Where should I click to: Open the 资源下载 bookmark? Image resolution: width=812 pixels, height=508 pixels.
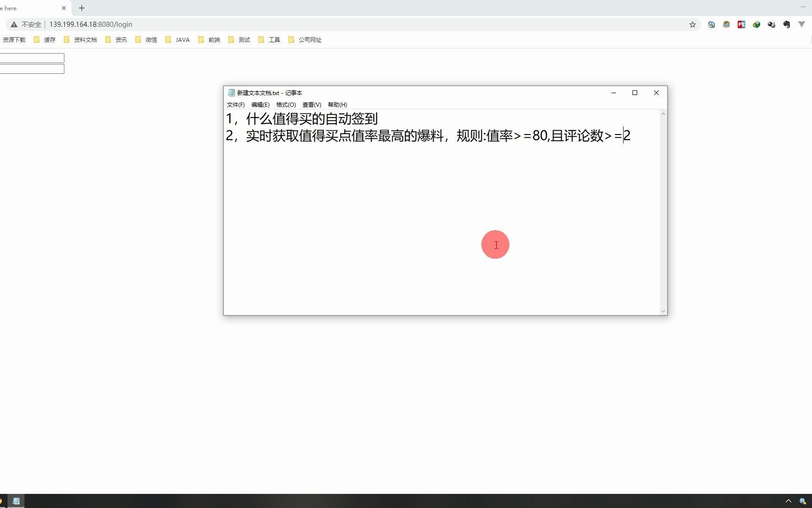[13, 40]
